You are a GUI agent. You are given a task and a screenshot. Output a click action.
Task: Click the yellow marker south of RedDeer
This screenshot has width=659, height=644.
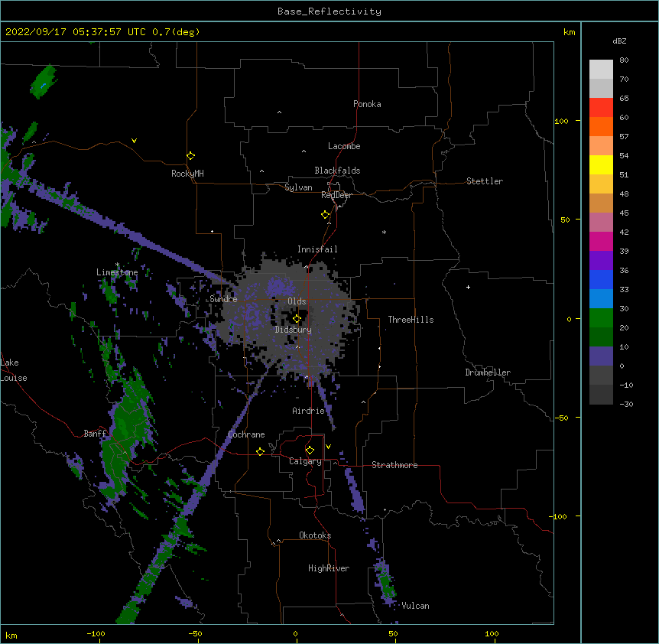[x=325, y=215]
